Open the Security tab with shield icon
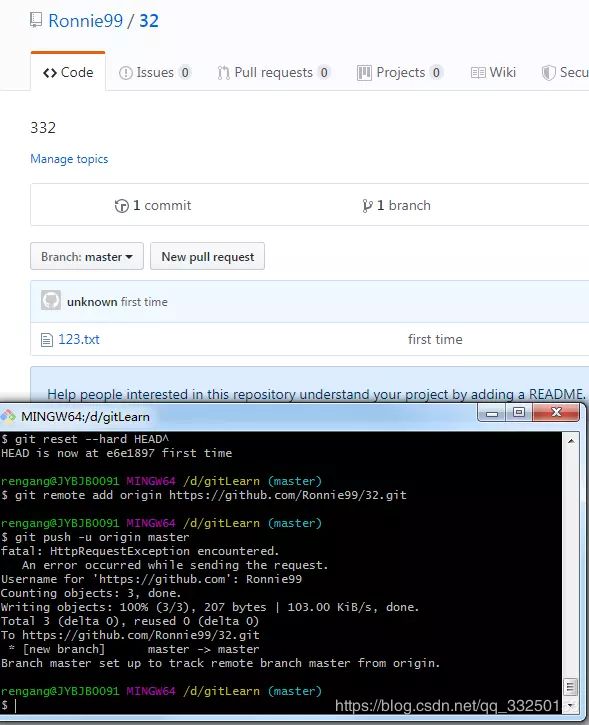The height and width of the screenshot is (725, 589). tap(565, 73)
